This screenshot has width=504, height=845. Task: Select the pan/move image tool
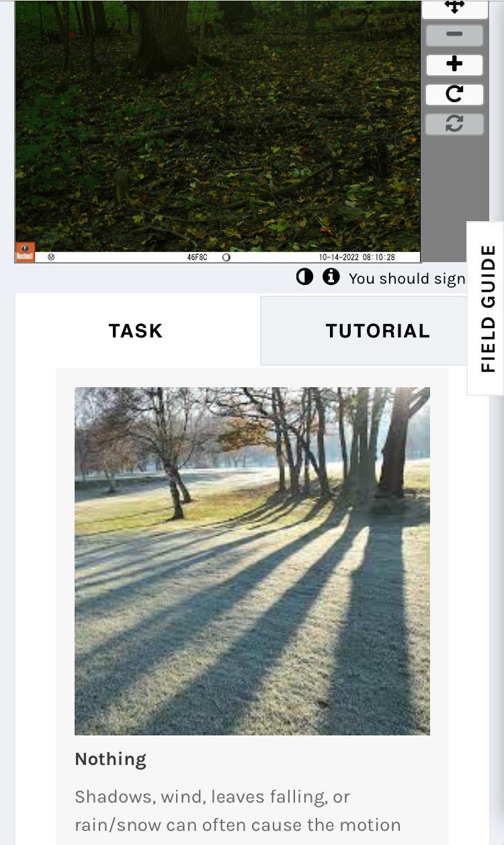pos(454,8)
